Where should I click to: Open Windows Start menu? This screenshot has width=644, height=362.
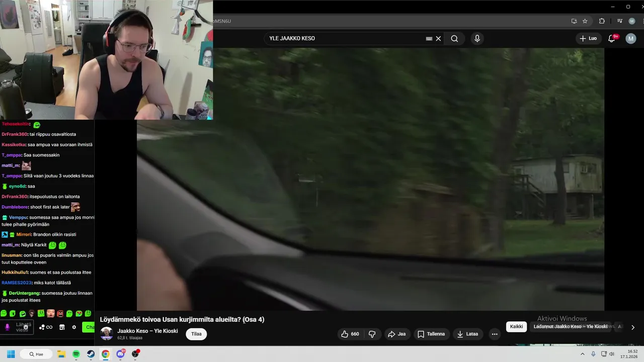[11, 354]
